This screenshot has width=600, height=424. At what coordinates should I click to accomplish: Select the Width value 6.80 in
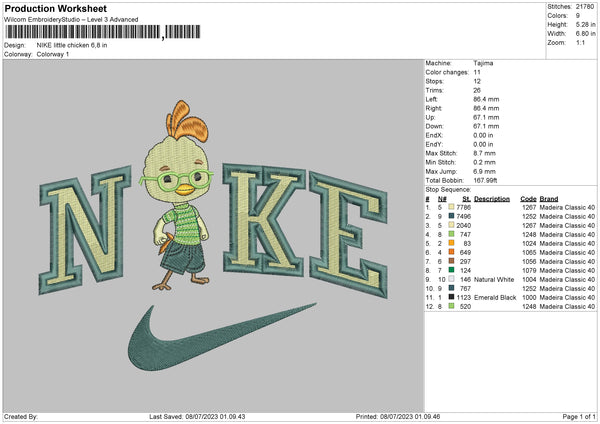pos(586,34)
